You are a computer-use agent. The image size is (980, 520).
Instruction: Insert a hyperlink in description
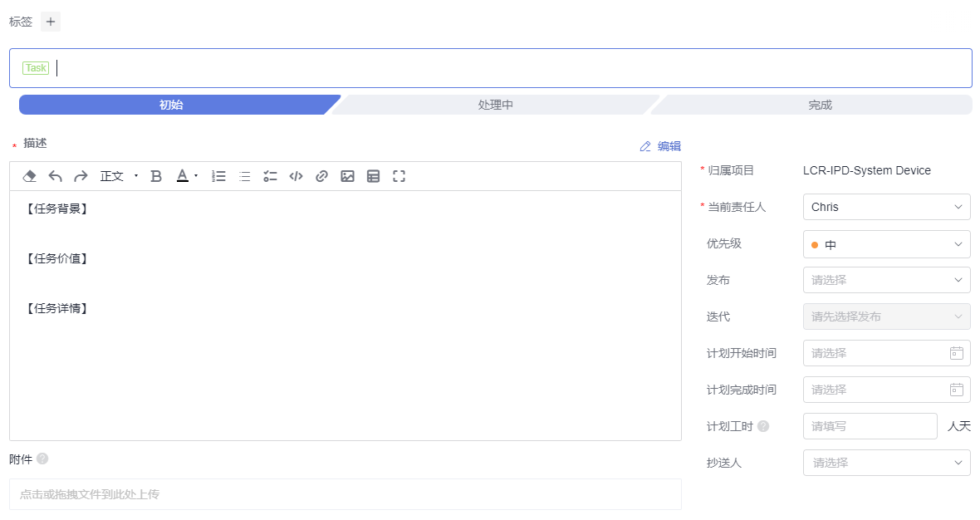pos(321,176)
